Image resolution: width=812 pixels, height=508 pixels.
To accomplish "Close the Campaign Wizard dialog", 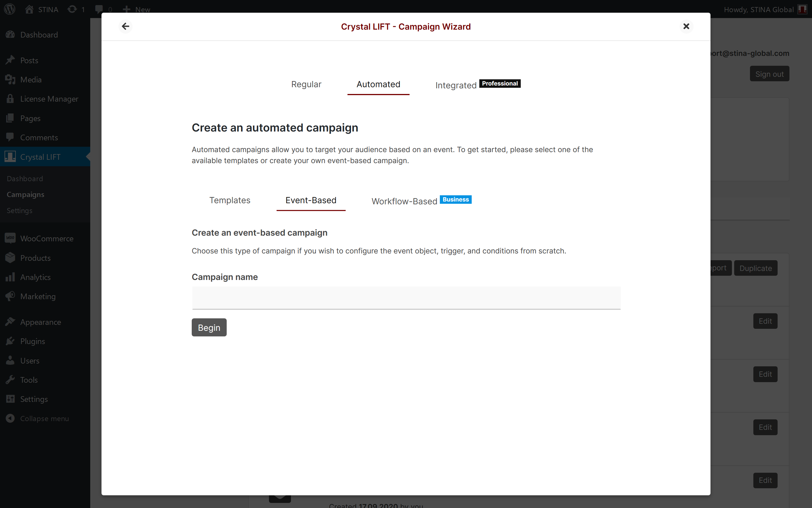I will [686, 26].
